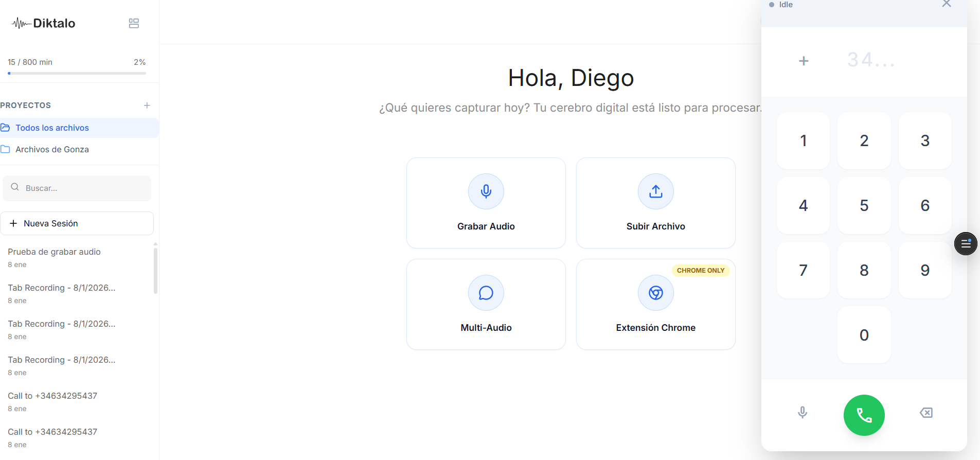Click the Multi-Audio chat bubble icon
The height and width of the screenshot is (460, 980).
pyautogui.click(x=486, y=293)
